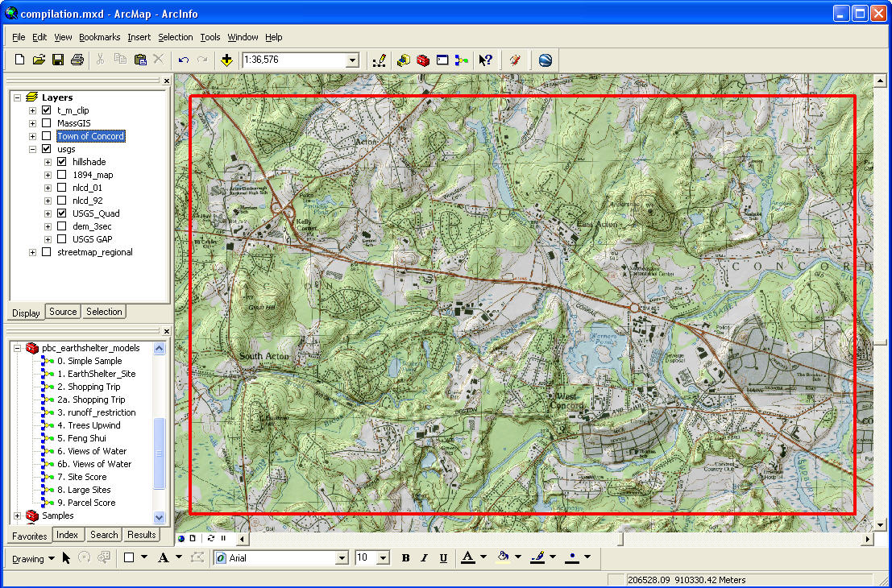
Task: Open the ArcCatalog icon
Action: coord(403,60)
